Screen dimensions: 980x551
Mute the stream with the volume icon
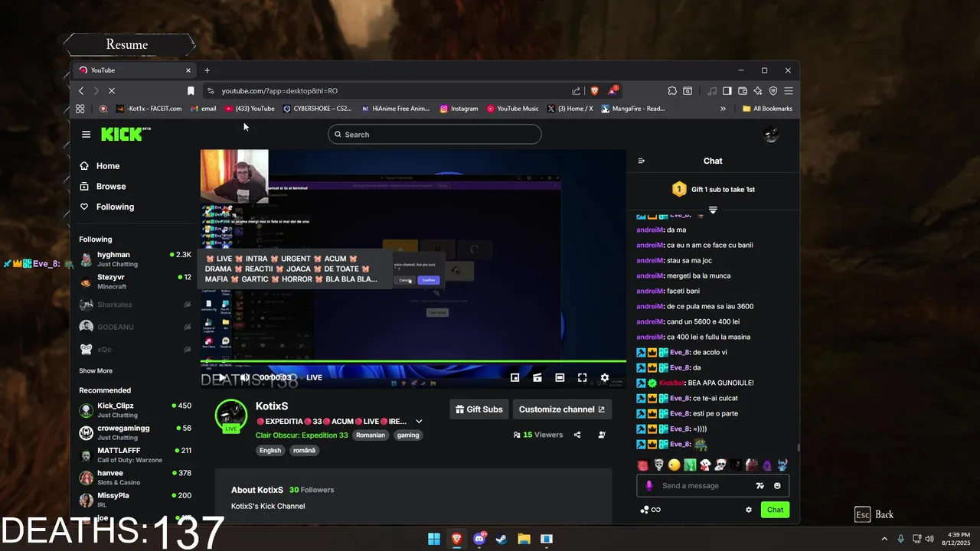point(245,377)
